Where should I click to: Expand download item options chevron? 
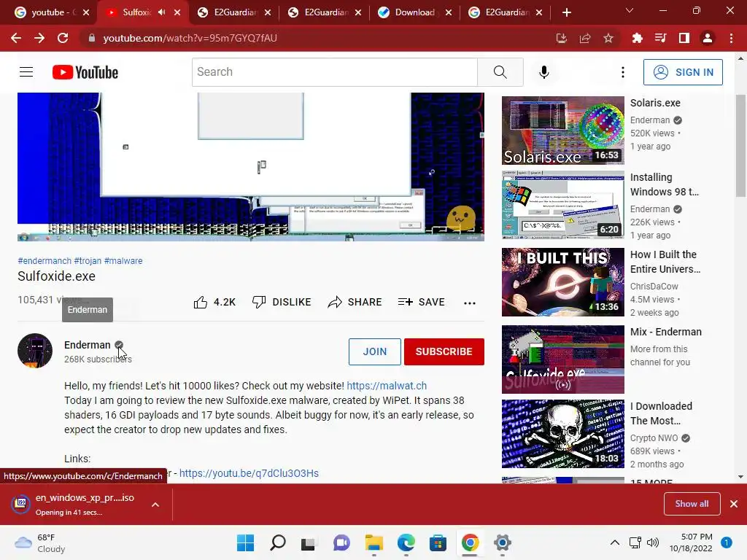click(x=155, y=505)
